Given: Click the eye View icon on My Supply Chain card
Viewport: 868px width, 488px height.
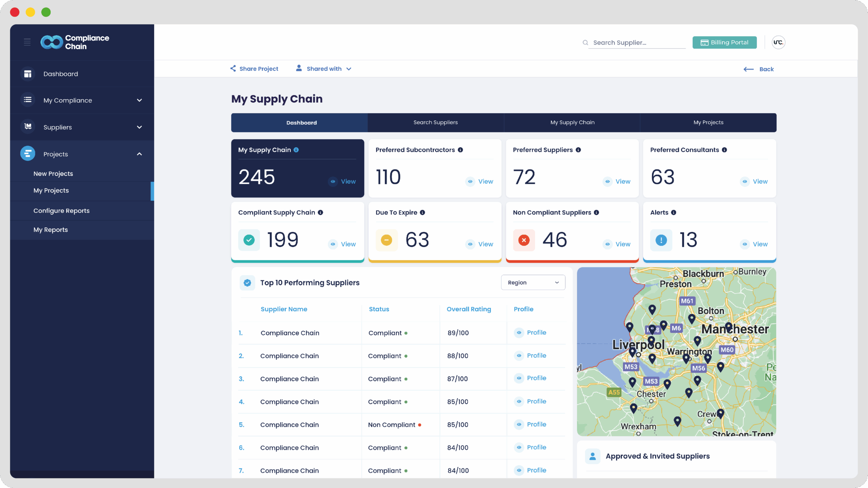Looking at the screenshot, I should 333,182.
